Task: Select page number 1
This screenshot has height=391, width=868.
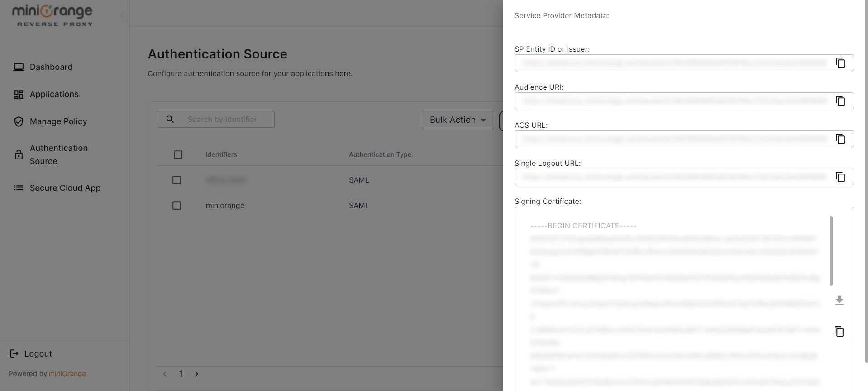Action: [x=181, y=374]
